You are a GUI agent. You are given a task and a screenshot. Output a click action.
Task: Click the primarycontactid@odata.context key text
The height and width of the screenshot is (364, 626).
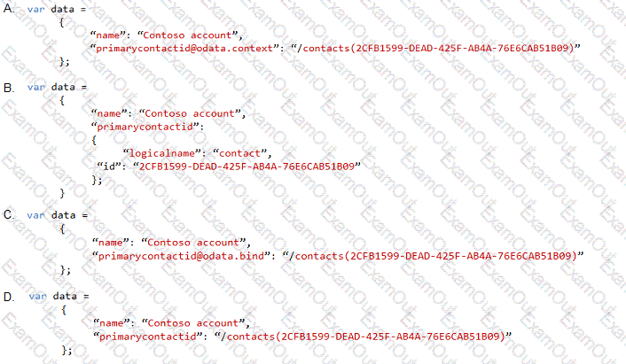[x=184, y=48]
